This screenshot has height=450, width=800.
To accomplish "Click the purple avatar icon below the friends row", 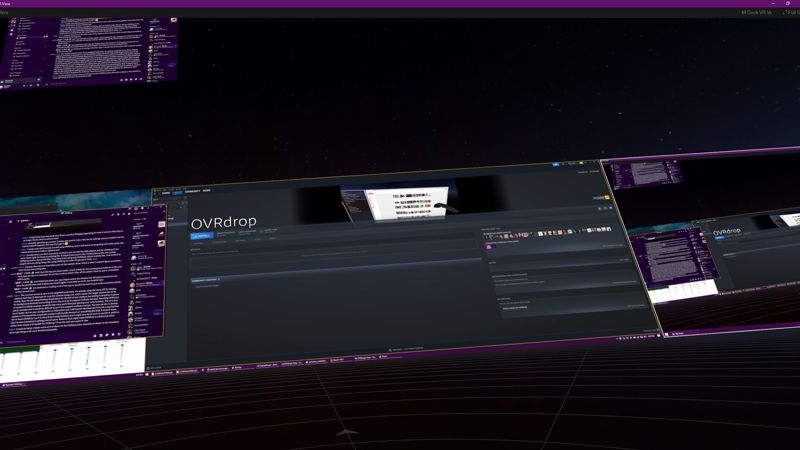I will pyautogui.click(x=489, y=246).
